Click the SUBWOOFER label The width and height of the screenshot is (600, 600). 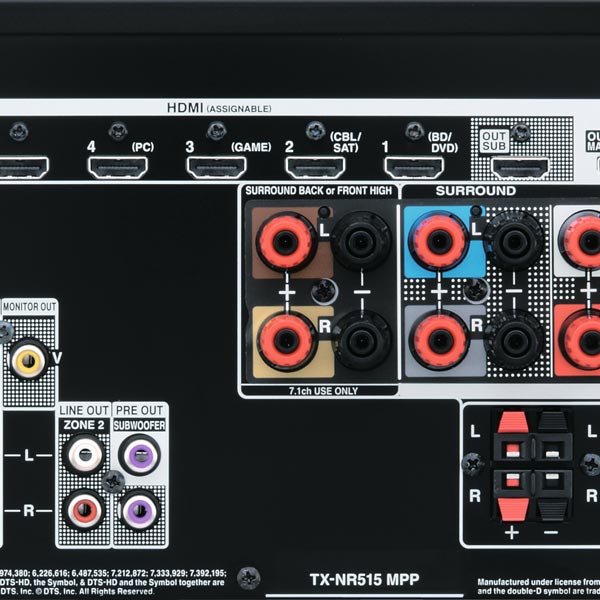pyautogui.click(x=139, y=425)
